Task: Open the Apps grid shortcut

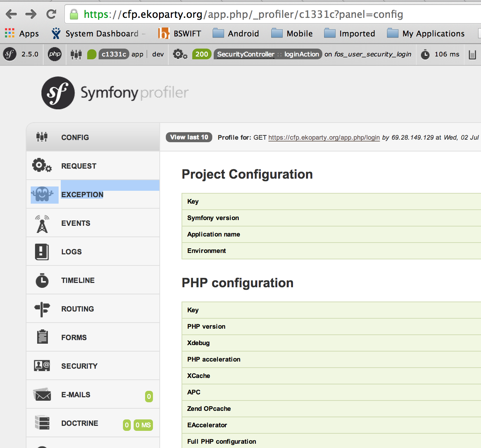Action: [x=22, y=34]
